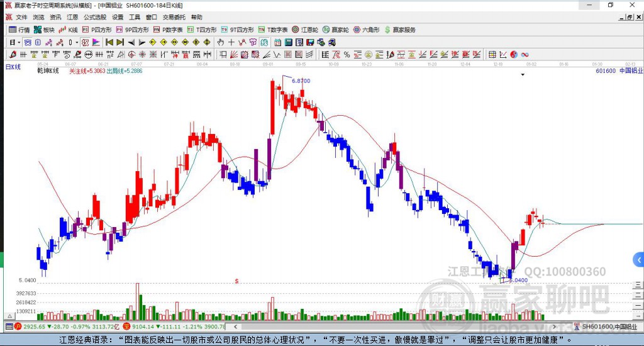Click the 日K线 label
Screen dimensions: 644x346
click(13, 67)
